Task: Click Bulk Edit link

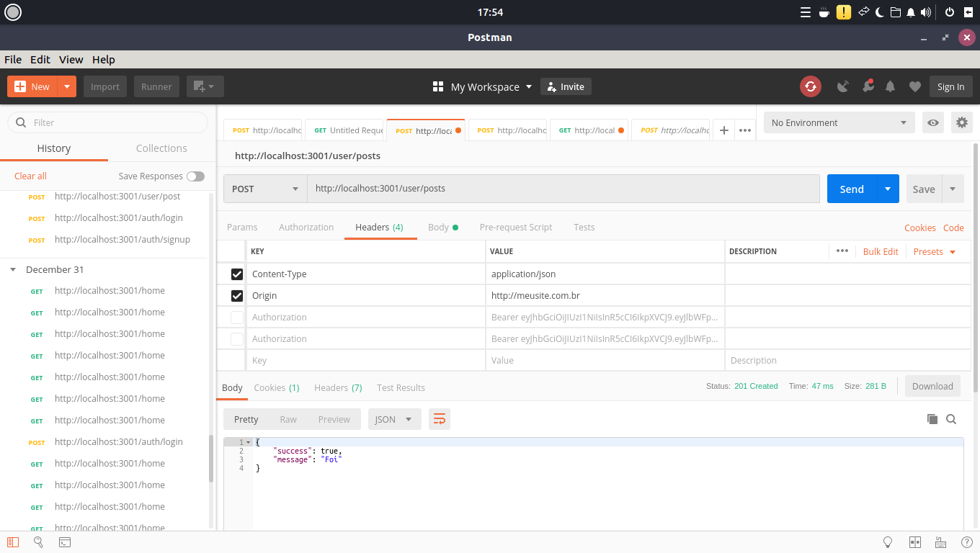Action: [x=881, y=251]
